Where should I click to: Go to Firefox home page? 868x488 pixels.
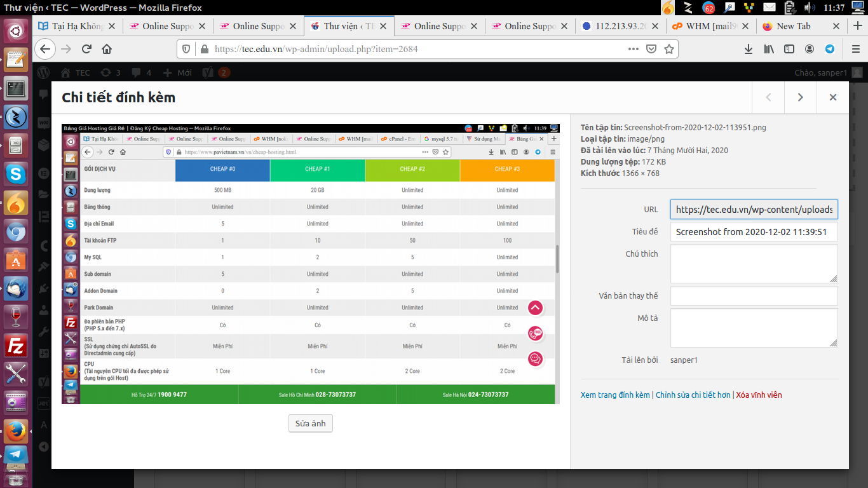click(x=107, y=49)
